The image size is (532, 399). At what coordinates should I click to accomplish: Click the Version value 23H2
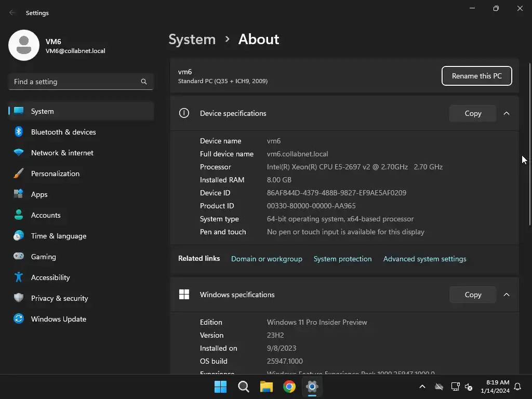click(x=275, y=335)
